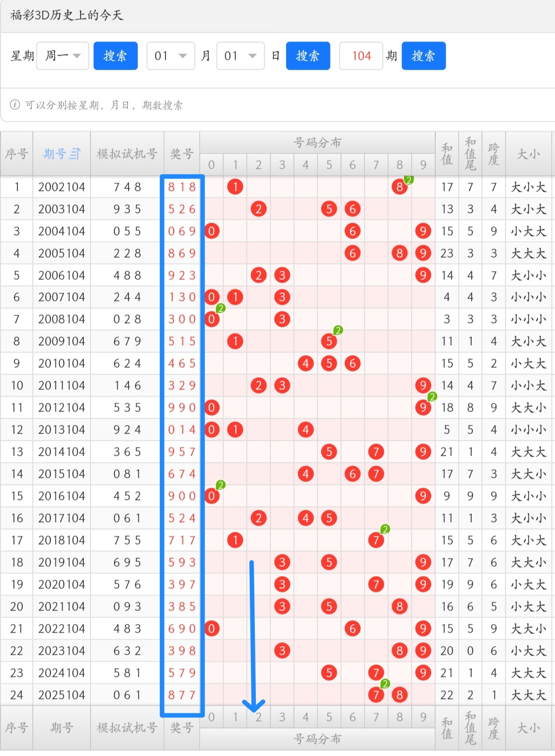Click the sort icon beside 期号 header
This screenshot has height=756, width=555.
76,154
